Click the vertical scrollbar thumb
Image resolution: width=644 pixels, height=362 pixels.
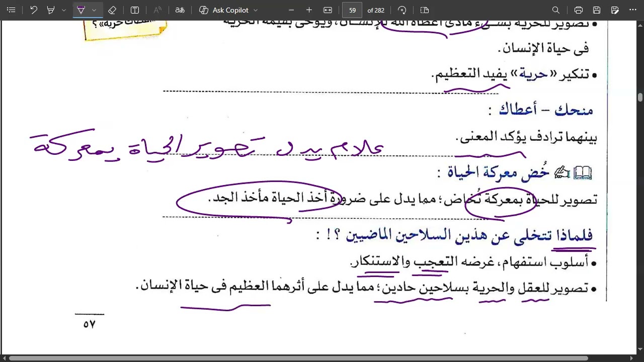tap(640, 97)
